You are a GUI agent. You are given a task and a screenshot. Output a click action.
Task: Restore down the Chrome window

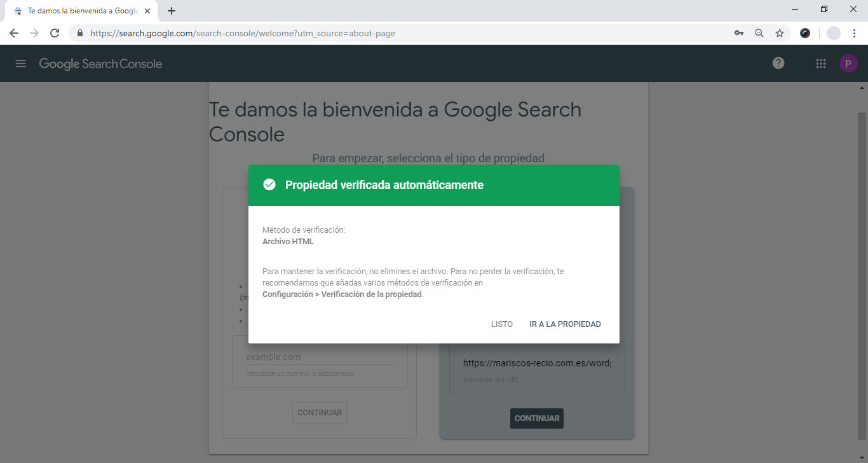tap(824, 9)
